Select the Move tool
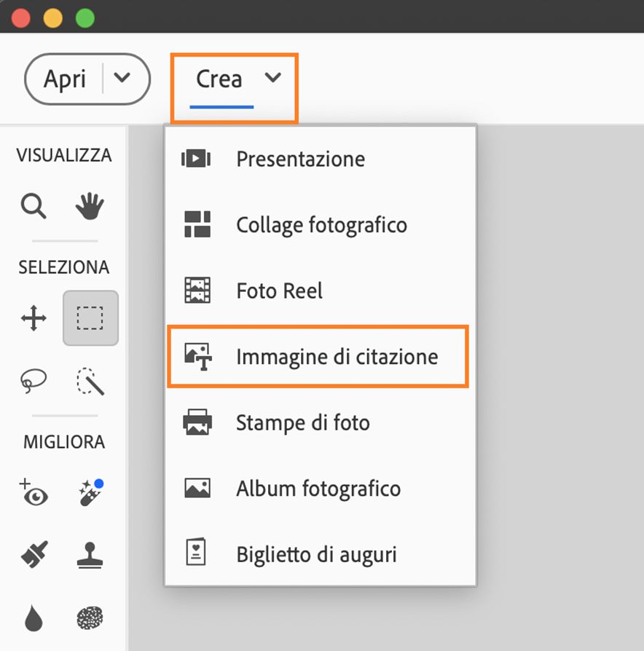This screenshot has height=651, width=644. pos(34,318)
